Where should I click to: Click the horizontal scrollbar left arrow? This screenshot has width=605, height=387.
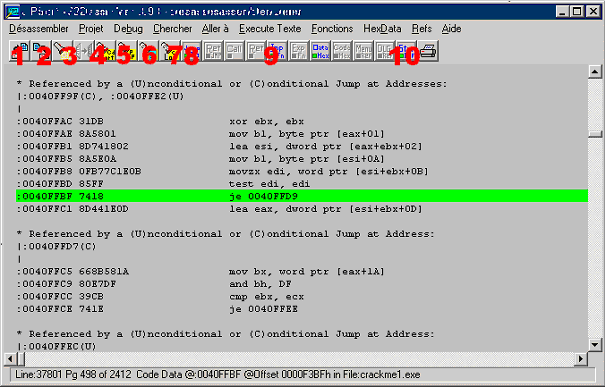pyautogui.click(x=10, y=359)
